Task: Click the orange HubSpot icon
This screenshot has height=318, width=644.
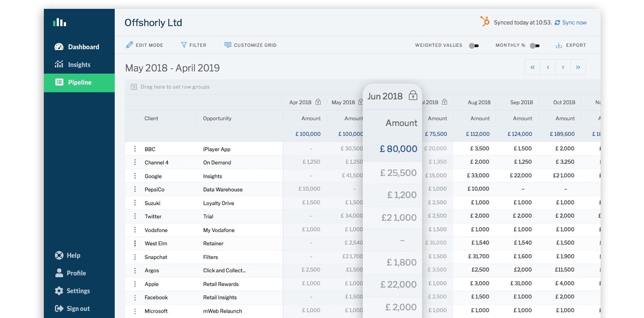Action: [x=485, y=21]
